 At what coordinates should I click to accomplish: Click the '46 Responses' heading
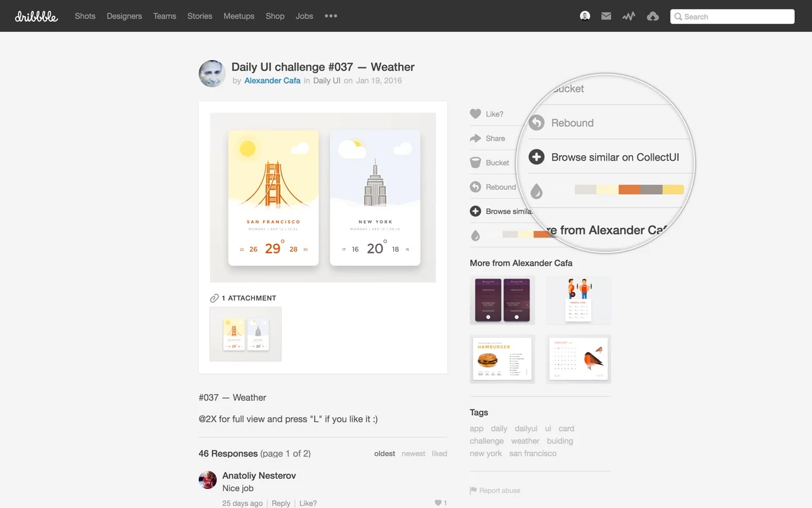pyautogui.click(x=228, y=453)
